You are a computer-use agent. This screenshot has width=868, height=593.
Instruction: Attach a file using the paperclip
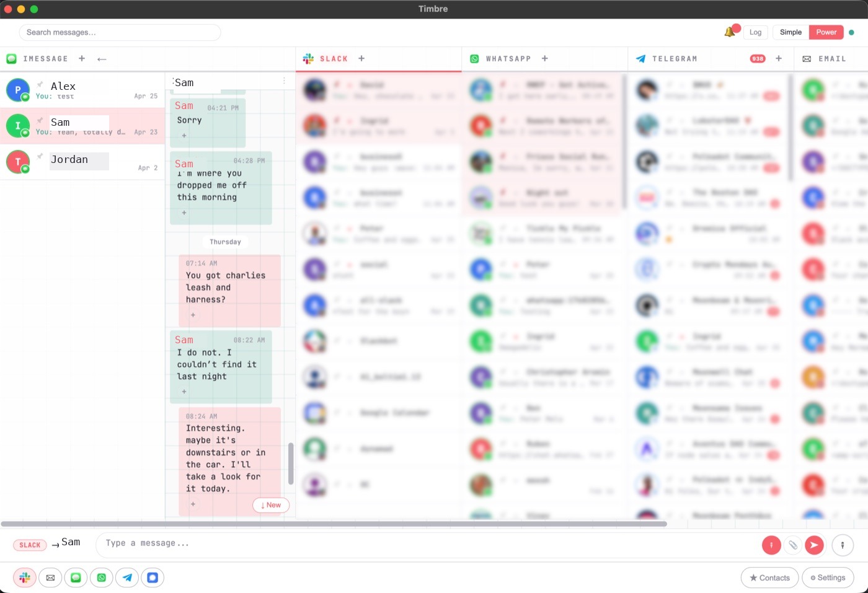coord(793,545)
